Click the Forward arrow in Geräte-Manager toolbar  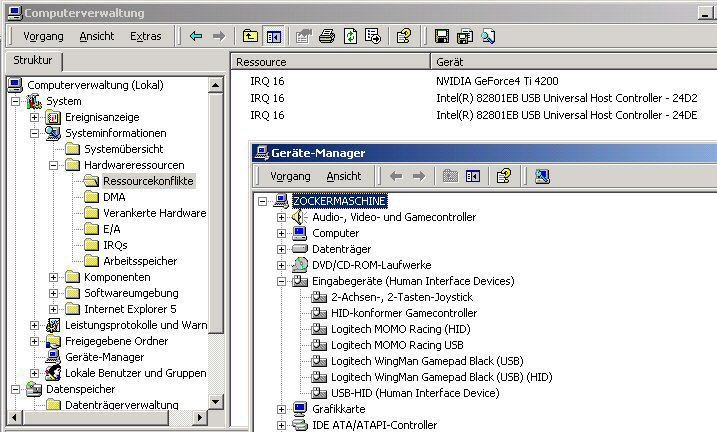tap(419, 176)
